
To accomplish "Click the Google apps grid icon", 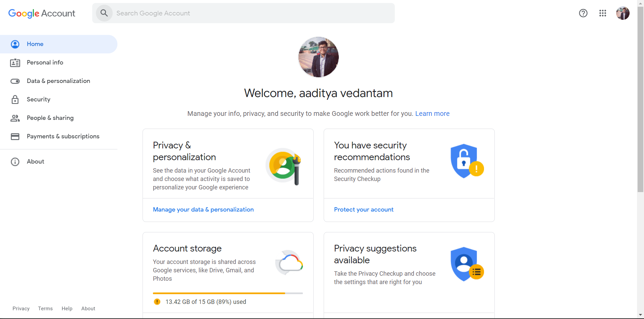I will click(x=602, y=13).
